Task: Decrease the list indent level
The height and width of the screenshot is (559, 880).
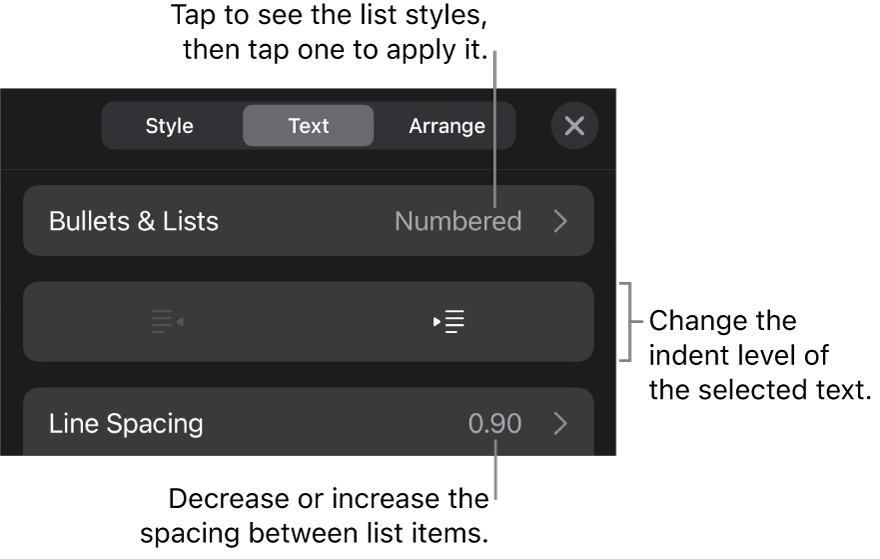Action: 167,322
